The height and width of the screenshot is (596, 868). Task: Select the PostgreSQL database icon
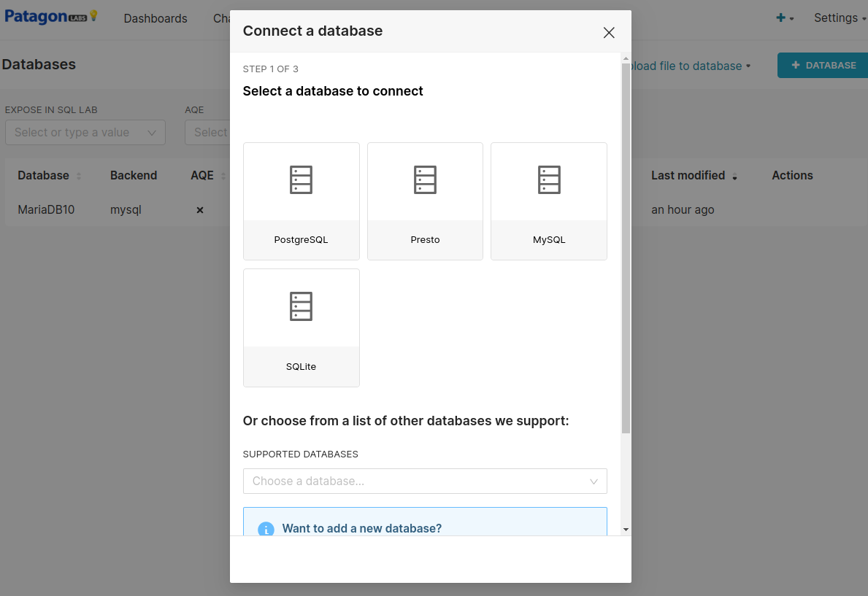coord(301,180)
